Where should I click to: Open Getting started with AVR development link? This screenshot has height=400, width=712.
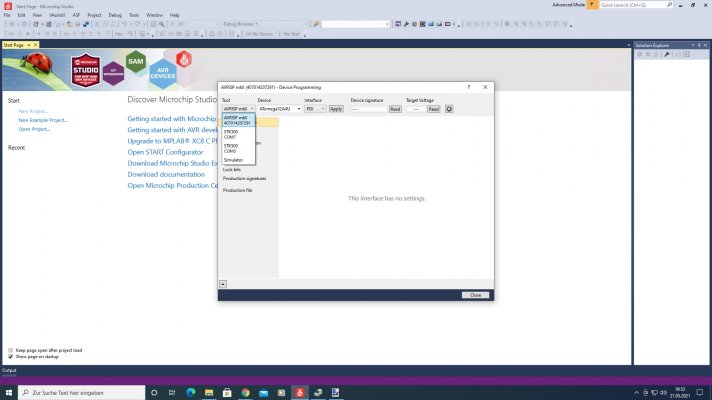pyautogui.click(x=172, y=130)
